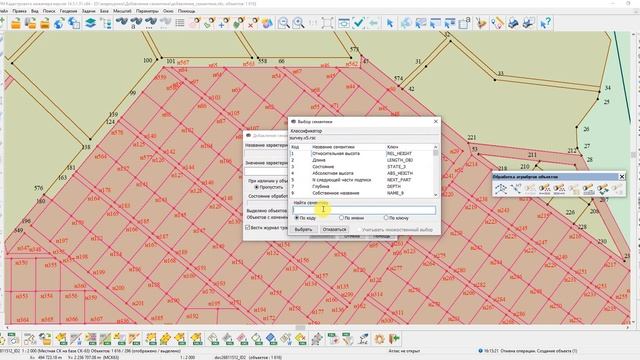
Task: Open the Вид menu
Action: tap(35, 11)
